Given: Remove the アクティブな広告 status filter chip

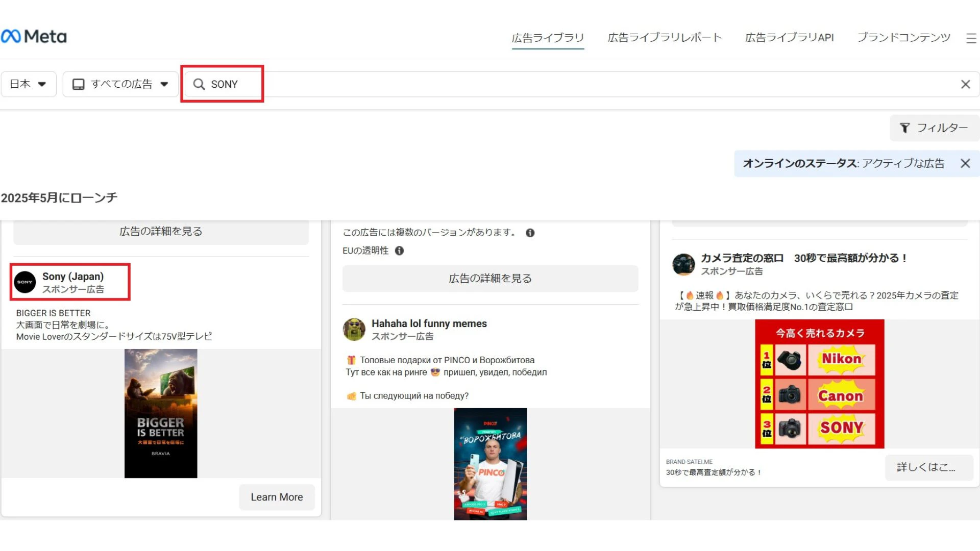Looking at the screenshot, I should click(965, 163).
